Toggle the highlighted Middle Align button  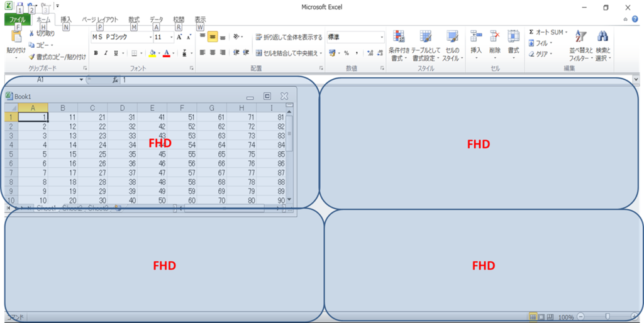pos(213,37)
